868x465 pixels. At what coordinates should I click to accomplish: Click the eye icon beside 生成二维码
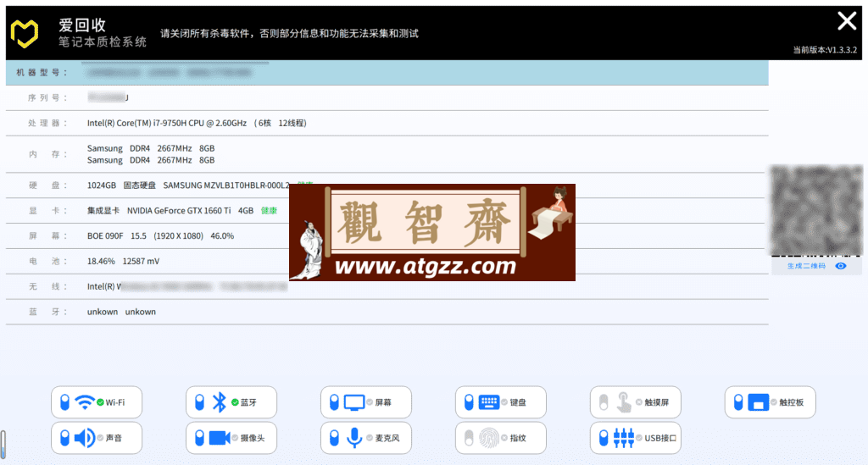coord(840,266)
